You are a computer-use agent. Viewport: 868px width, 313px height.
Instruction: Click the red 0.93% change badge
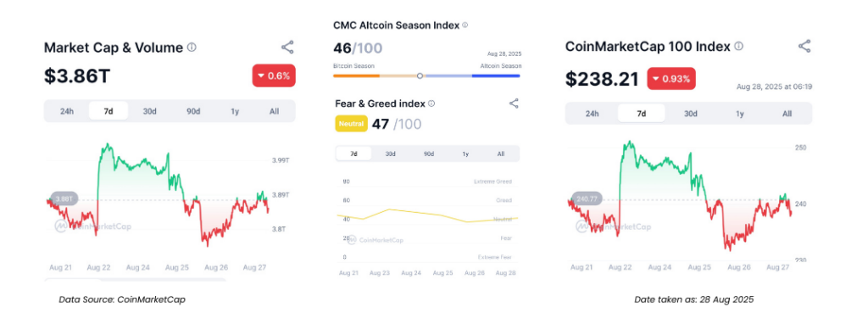pos(671,79)
